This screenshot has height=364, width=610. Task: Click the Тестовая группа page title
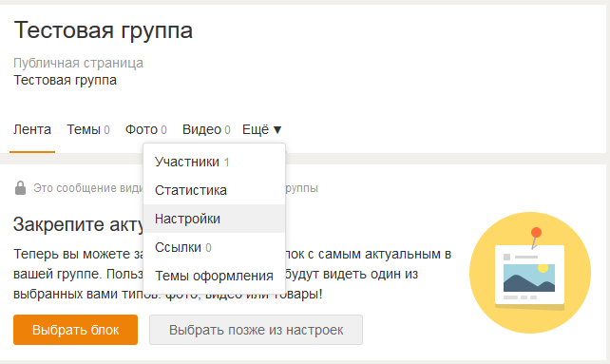click(104, 30)
